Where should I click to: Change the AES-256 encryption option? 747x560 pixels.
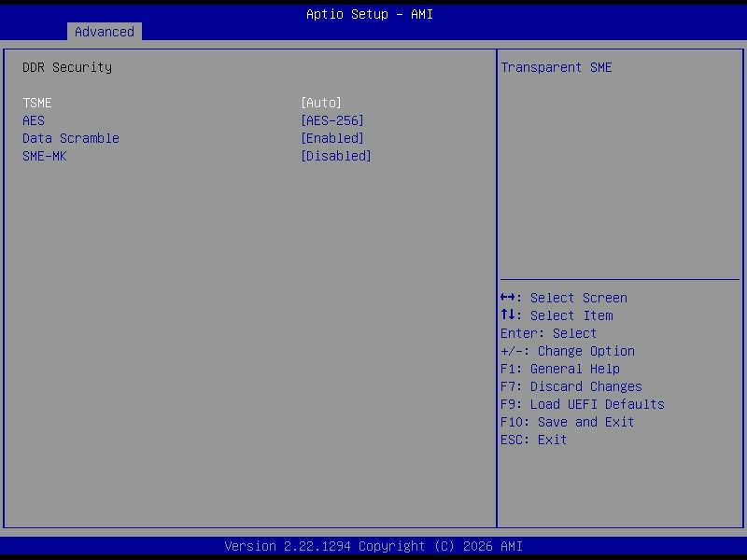(x=332, y=120)
